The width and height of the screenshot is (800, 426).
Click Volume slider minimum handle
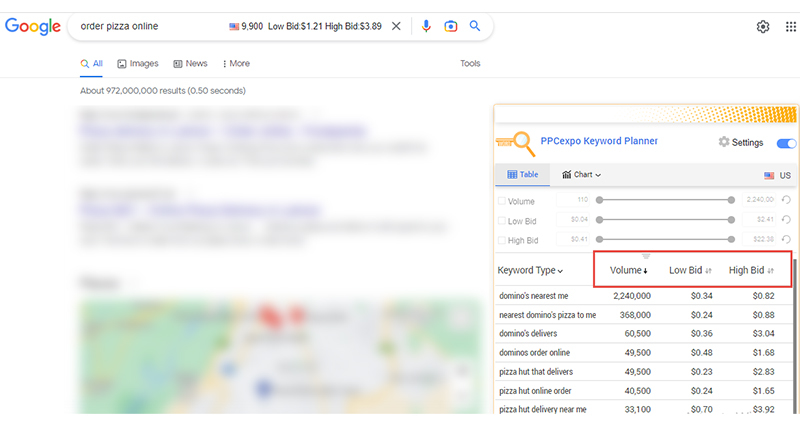[x=599, y=200]
